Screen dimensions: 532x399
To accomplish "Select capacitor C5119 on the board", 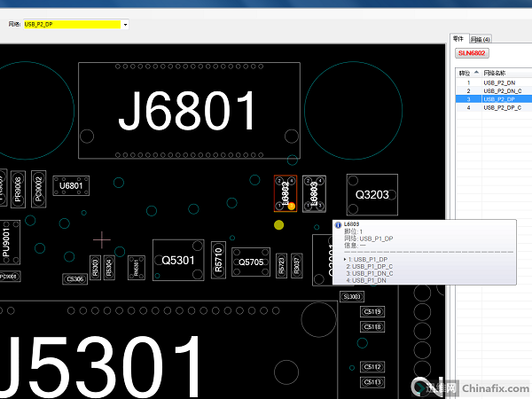I will [x=372, y=312].
